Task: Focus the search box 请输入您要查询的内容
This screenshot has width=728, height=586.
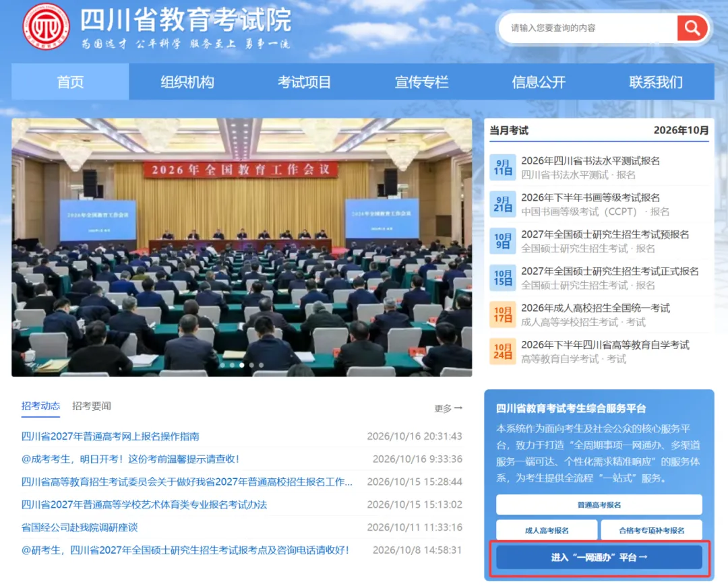Action: [588, 28]
